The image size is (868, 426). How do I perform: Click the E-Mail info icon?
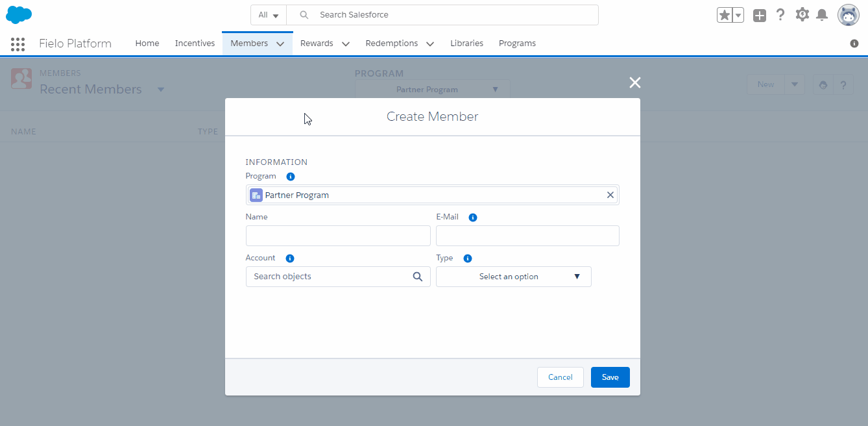pos(473,218)
